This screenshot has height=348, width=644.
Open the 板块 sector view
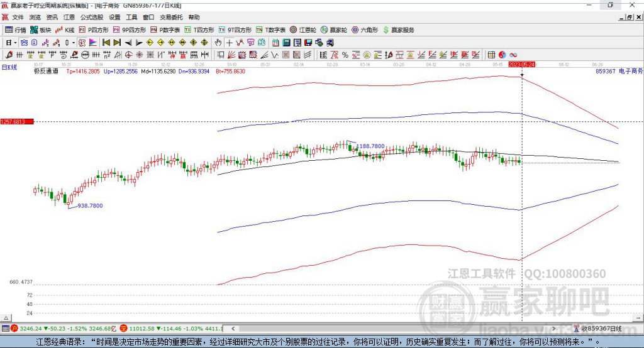point(40,30)
